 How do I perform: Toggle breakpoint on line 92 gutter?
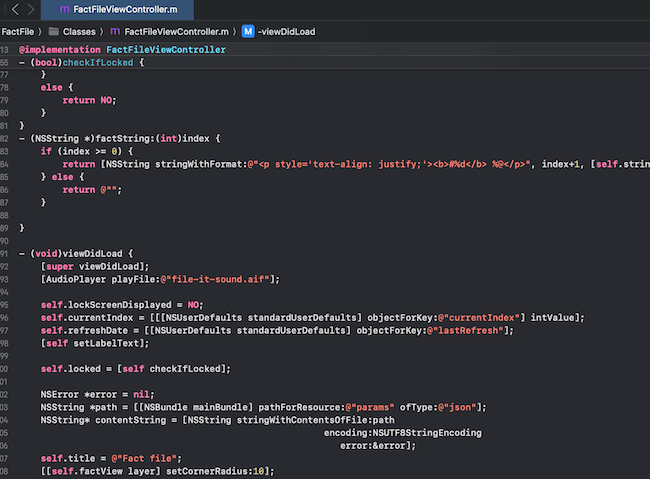click(x=7, y=266)
